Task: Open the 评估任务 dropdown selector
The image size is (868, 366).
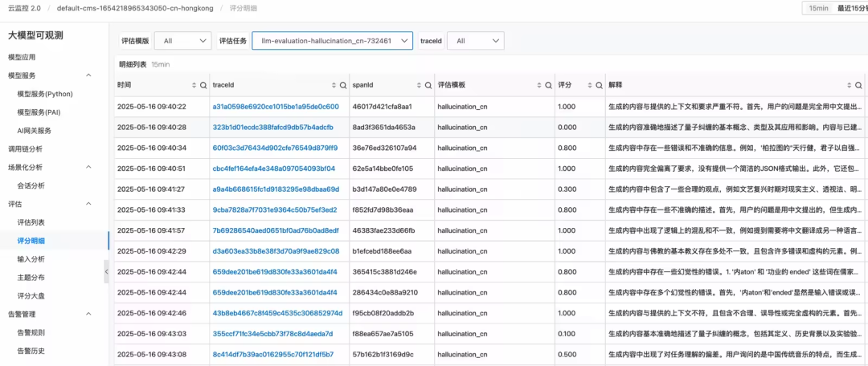Action: [x=331, y=40]
